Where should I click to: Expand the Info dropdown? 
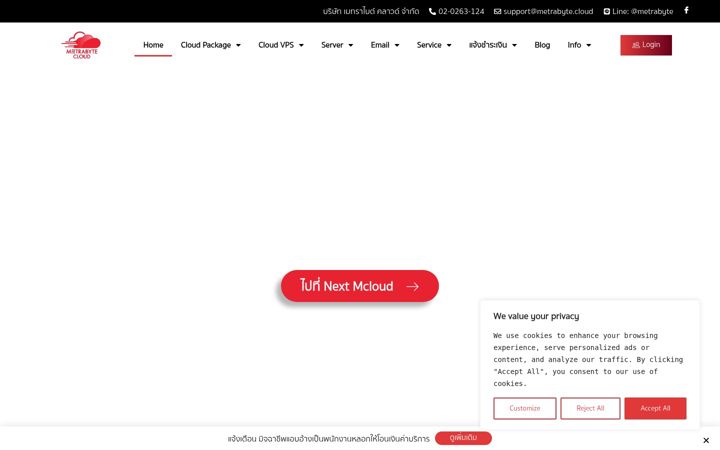coord(579,45)
